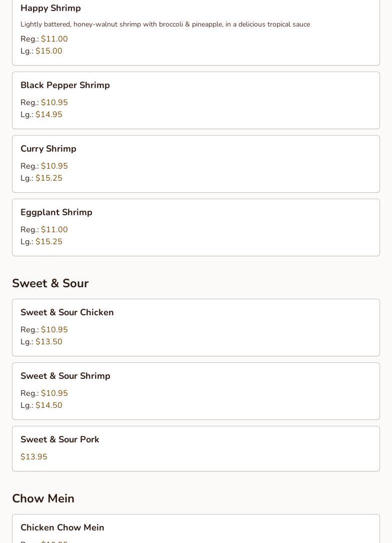This screenshot has width=392, height=543.
Task: Open the Happy Shrimp menu item
Action: [x=50, y=8]
